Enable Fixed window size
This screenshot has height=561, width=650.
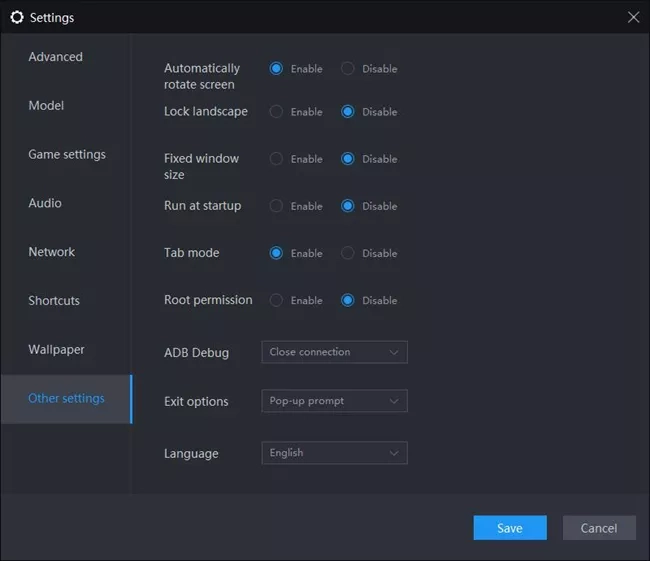click(x=277, y=159)
